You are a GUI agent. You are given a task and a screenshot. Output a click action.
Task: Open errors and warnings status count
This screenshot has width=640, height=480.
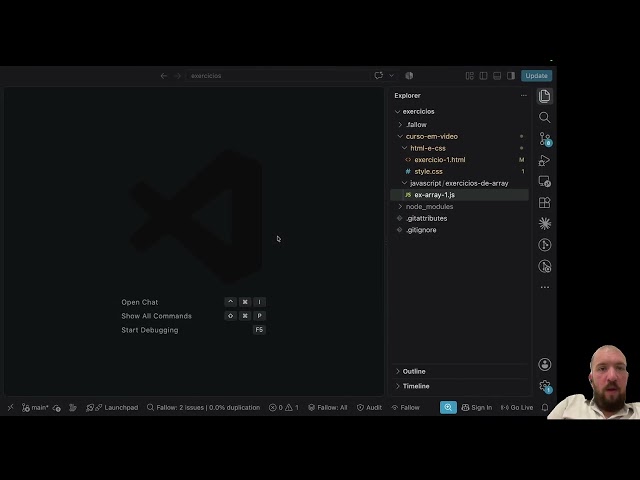pos(284,407)
